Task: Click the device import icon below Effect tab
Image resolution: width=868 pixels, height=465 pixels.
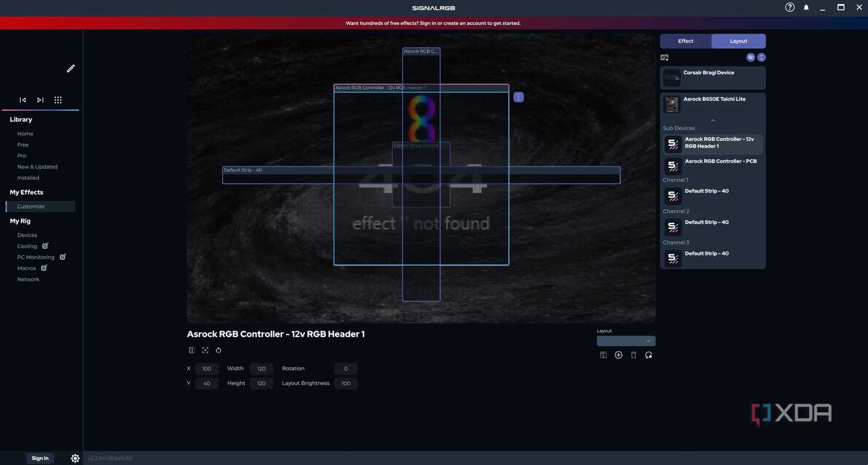Action: (664, 57)
